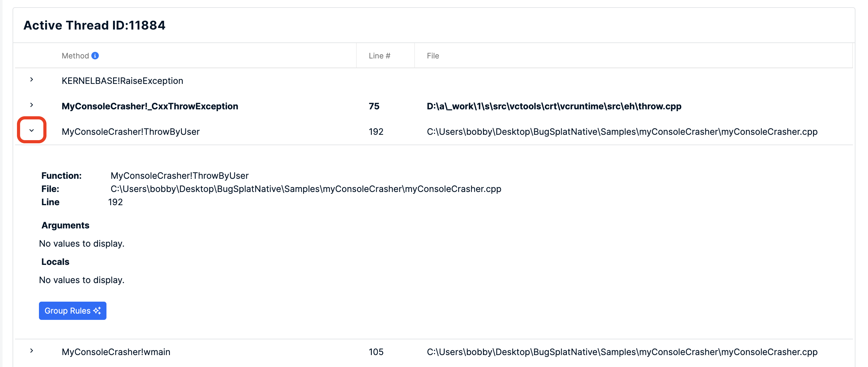Viewport: 868px width, 367px height.
Task: Click line number 75 in the table
Action: 374,106
